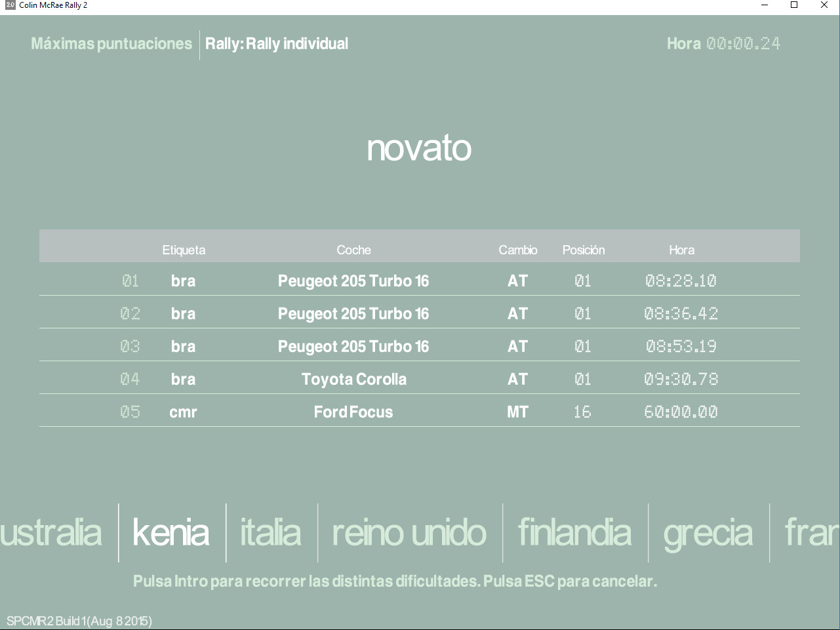
Task: Click the Hora column header in table
Action: click(681, 250)
